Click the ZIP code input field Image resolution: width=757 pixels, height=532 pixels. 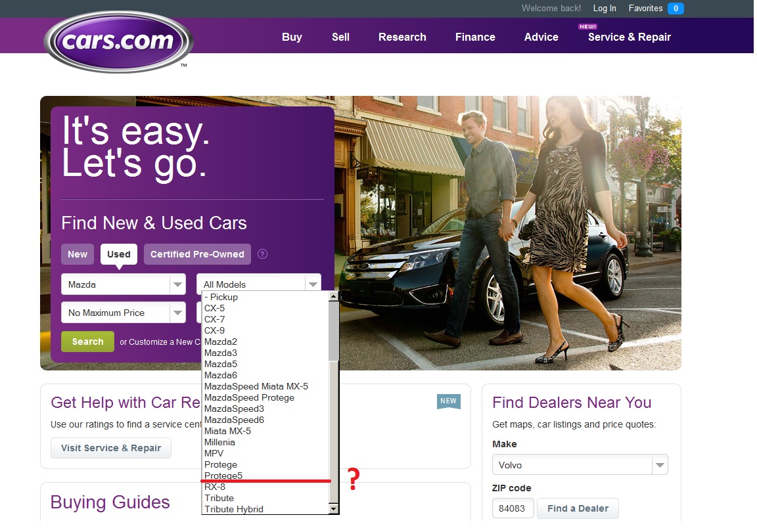pyautogui.click(x=513, y=508)
